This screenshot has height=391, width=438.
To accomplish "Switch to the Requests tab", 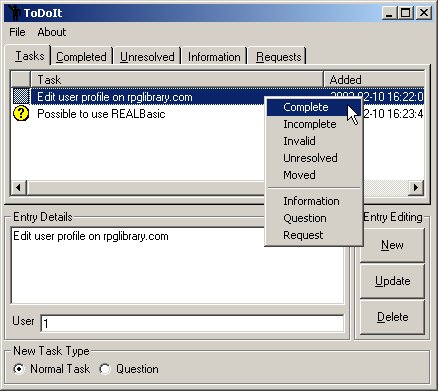I will 278,57.
